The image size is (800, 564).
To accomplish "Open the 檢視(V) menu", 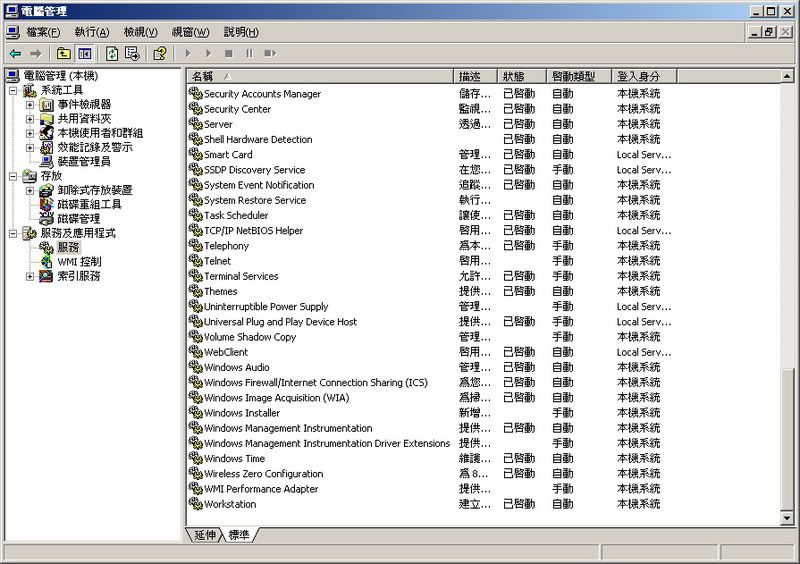I will point(141,32).
